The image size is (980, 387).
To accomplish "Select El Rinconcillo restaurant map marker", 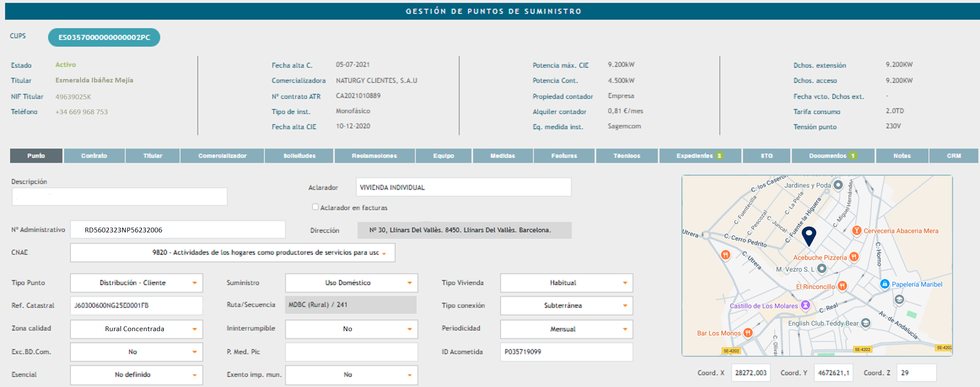I will 842,286.
